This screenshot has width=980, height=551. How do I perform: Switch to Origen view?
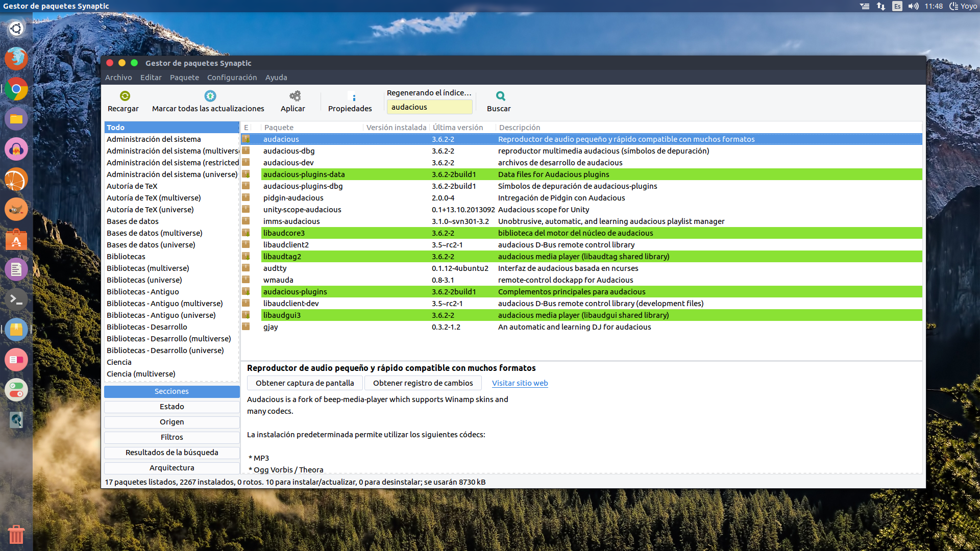[172, 422]
